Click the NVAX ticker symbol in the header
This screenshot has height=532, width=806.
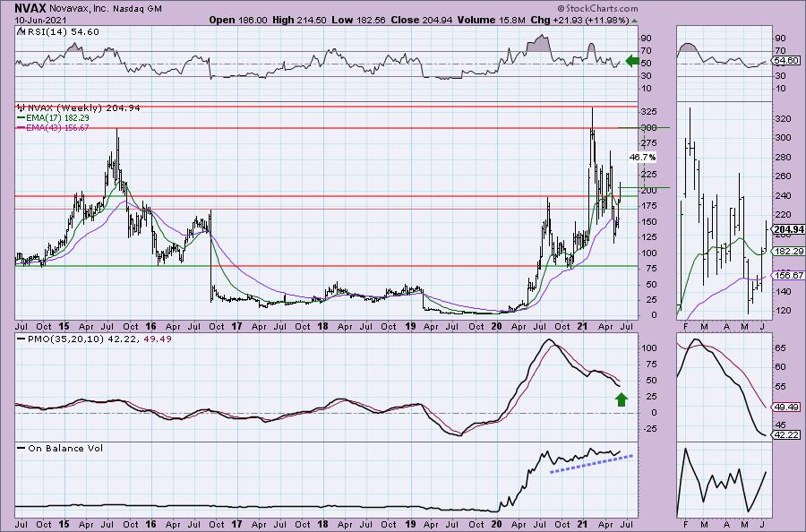coord(31,8)
